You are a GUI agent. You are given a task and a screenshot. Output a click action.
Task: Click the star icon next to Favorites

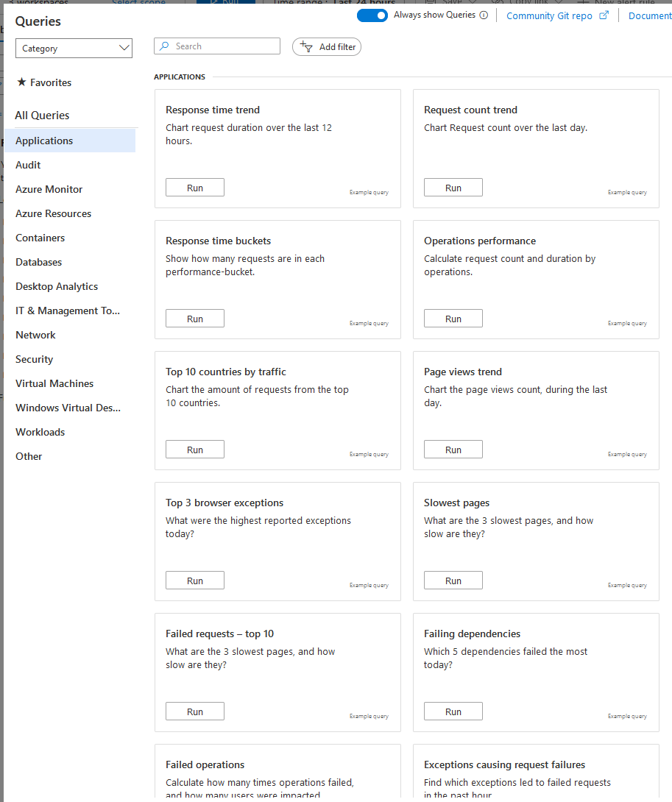21,82
